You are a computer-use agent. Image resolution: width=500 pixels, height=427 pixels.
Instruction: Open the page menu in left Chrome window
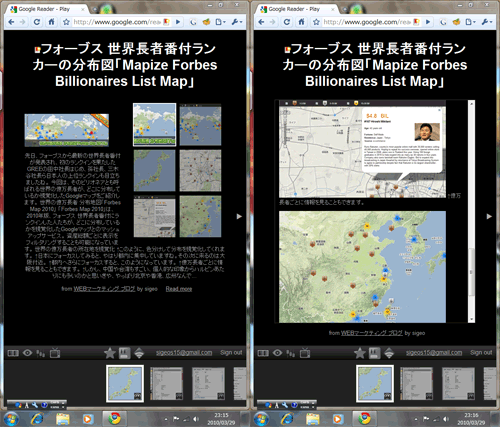tap(220, 22)
